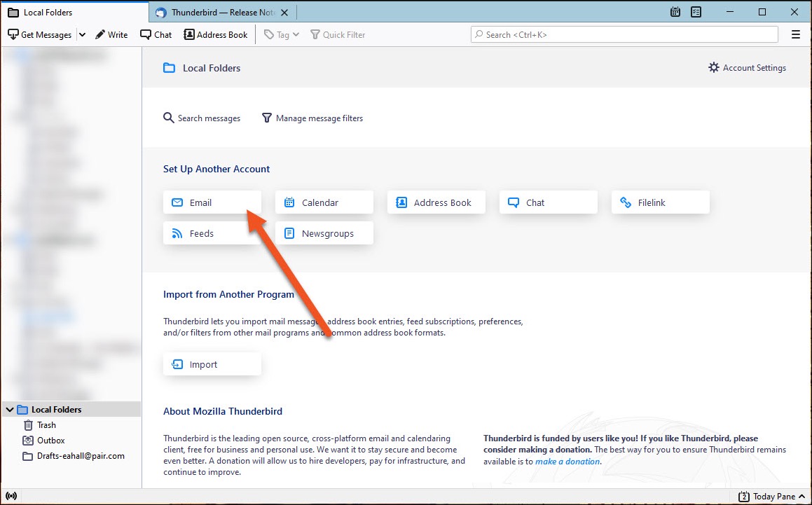Open the Get Messages dropdown arrow
Screen dimensions: 812x505
pyautogui.click(x=82, y=35)
